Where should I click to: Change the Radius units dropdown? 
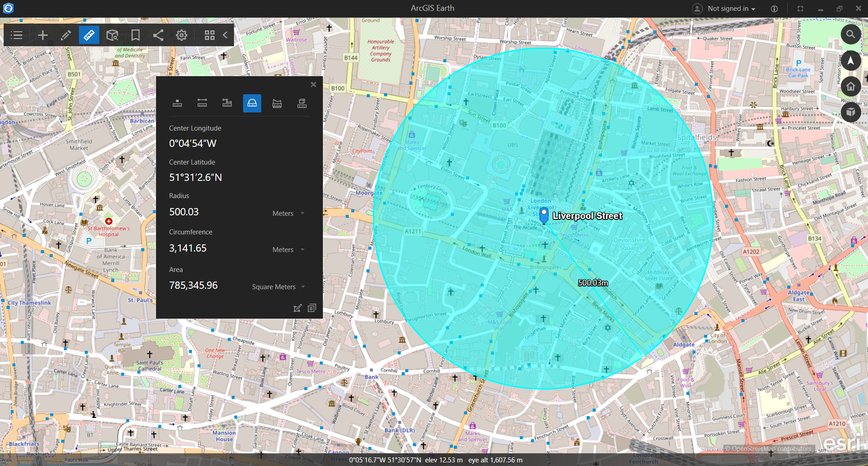(x=289, y=213)
